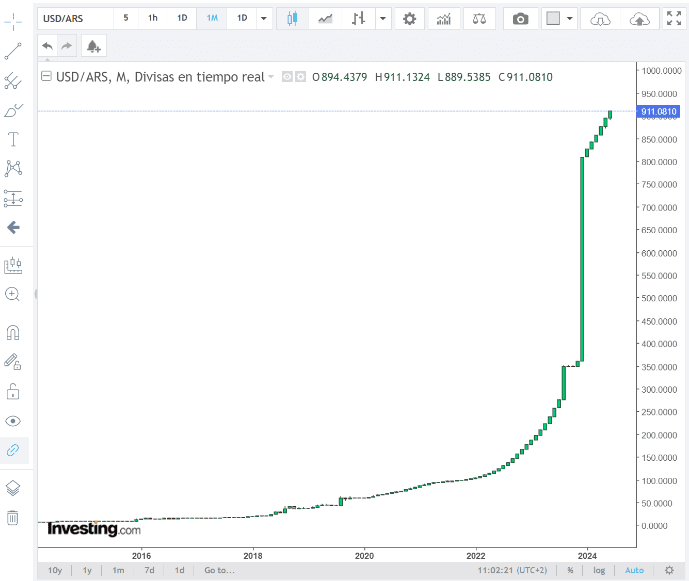The image size is (689, 581).
Task: Collapse the USD/ARS legend box
Action: (46, 76)
